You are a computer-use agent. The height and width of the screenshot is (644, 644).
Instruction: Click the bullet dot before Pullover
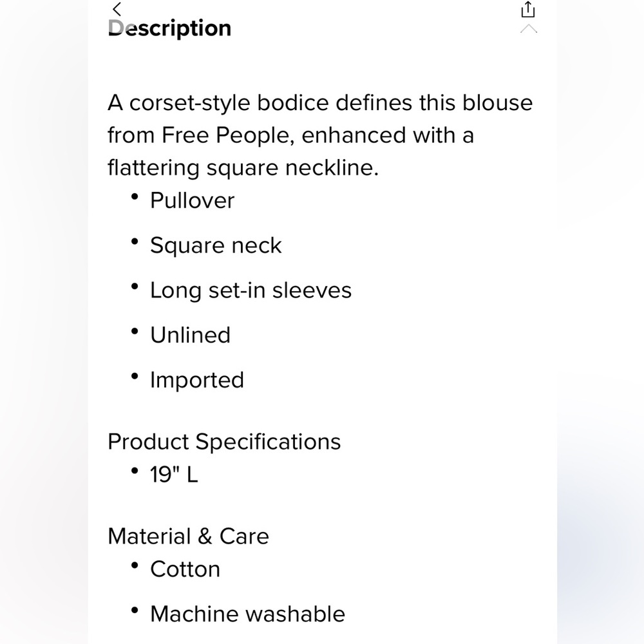(x=135, y=196)
